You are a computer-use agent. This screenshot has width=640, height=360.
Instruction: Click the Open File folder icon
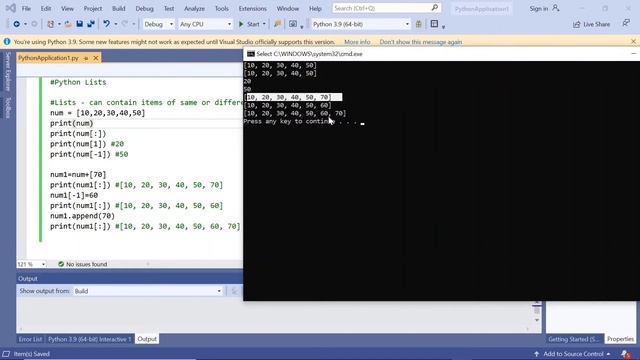pyautogui.click(x=68, y=24)
